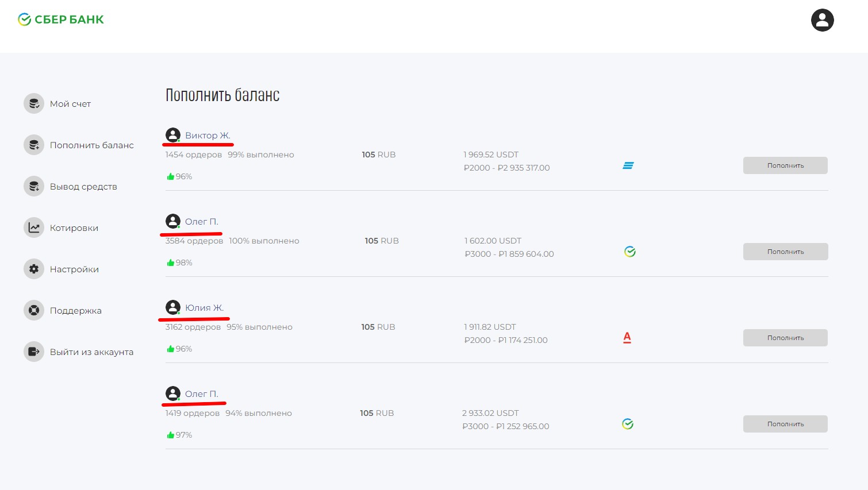
Task: Click the blue striped bank icon in Виктор Ж. row
Action: pos(628,165)
